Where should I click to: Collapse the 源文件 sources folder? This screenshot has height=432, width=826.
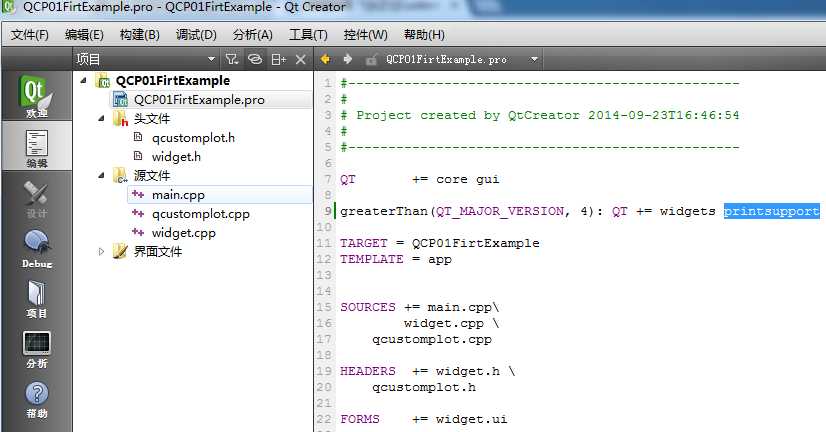[101, 175]
